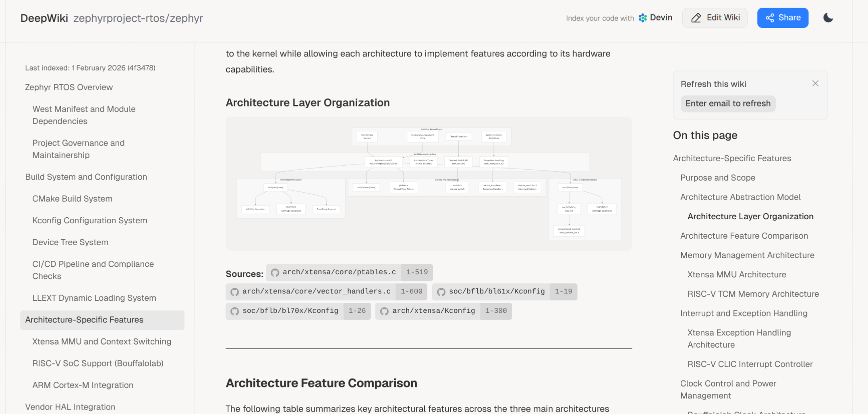
Task: Open the soc/bflb/bl70x/Kconfig GitHub source link
Action: [290, 311]
